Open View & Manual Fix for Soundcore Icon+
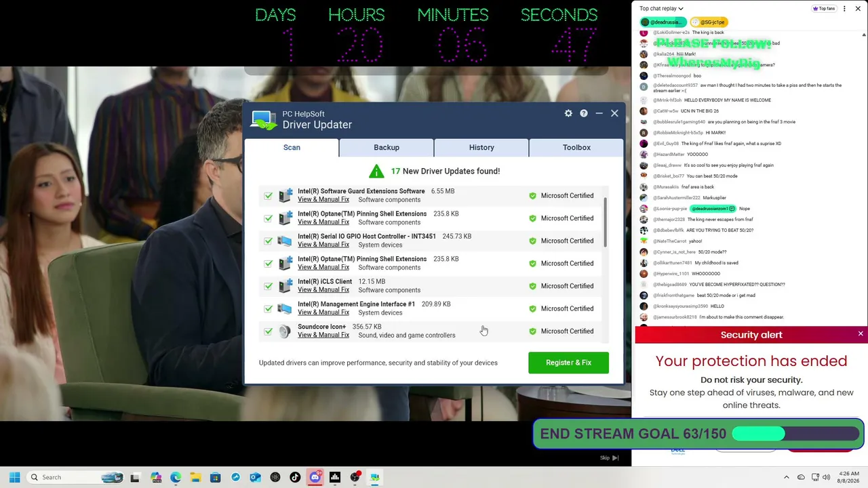Image resolution: width=868 pixels, height=488 pixels. coord(323,335)
